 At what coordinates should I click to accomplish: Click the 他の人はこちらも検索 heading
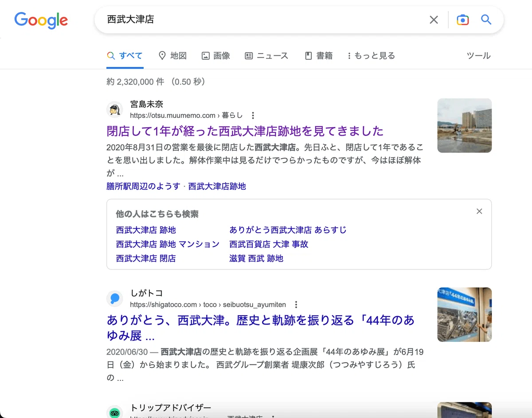point(157,214)
